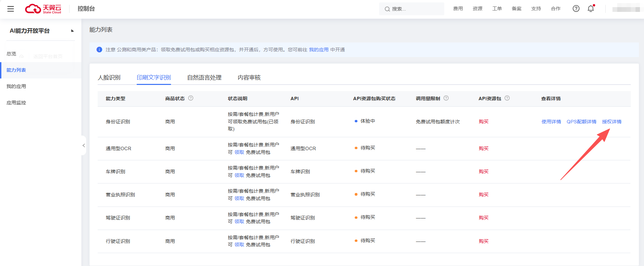The width and height of the screenshot is (644, 266).
Task: Open 应用监控 in the sidebar
Action: (x=16, y=103)
